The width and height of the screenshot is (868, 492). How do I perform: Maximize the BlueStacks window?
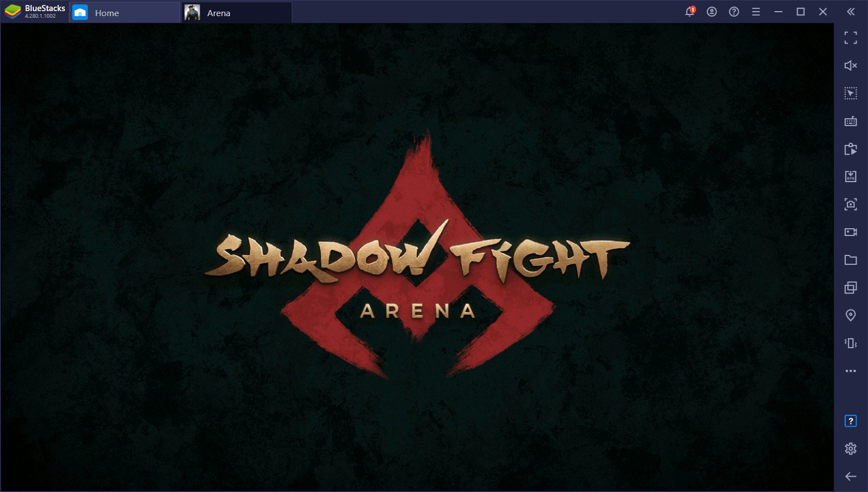point(801,12)
